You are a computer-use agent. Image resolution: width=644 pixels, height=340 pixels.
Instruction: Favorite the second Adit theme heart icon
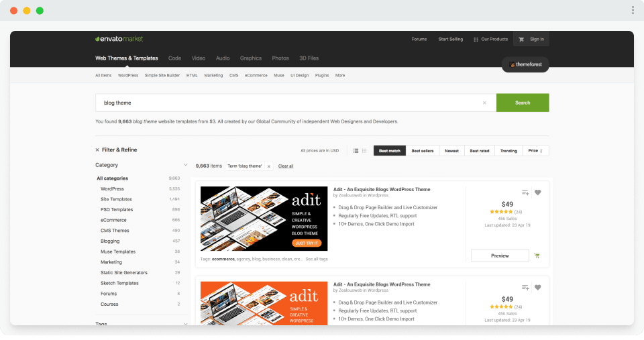[537, 287]
